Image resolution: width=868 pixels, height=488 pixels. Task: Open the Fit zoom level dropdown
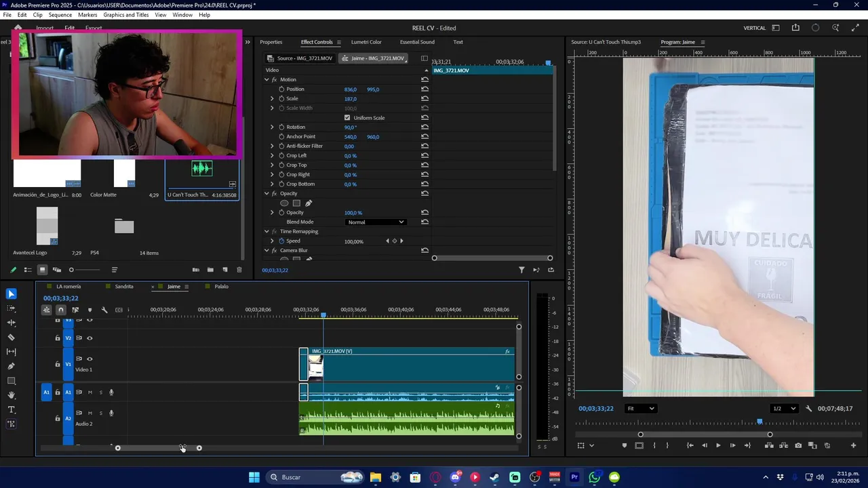[x=640, y=409]
